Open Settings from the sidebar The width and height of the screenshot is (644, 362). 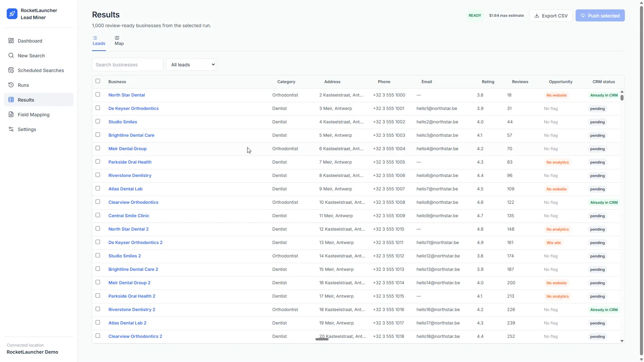coord(39,129)
